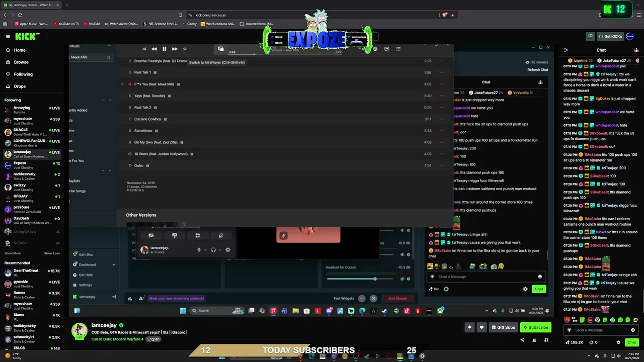
Task: Mute Headset for Oculus audio source
Action: [402, 279]
